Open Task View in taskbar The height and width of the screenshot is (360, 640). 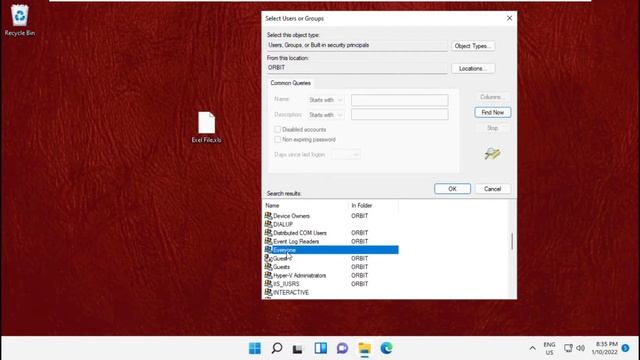click(x=298, y=349)
